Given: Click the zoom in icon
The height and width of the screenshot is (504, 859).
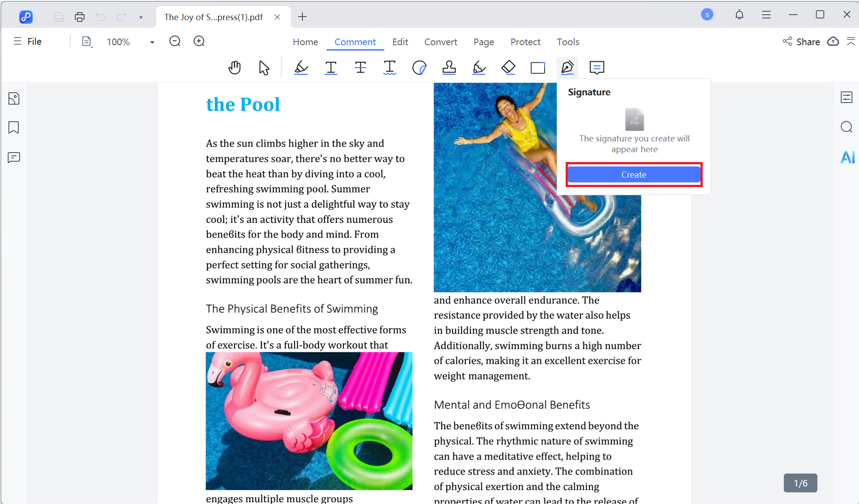Looking at the screenshot, I should [199, 42].
